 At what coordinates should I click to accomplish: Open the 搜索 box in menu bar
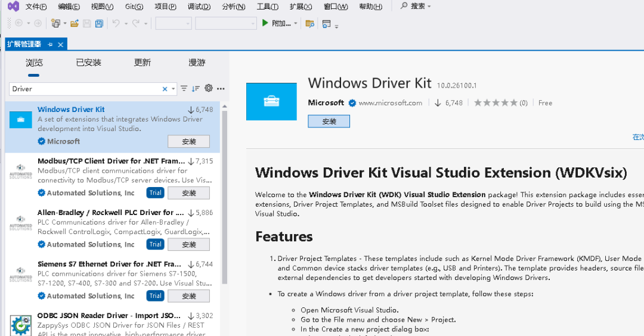(416, 6)
